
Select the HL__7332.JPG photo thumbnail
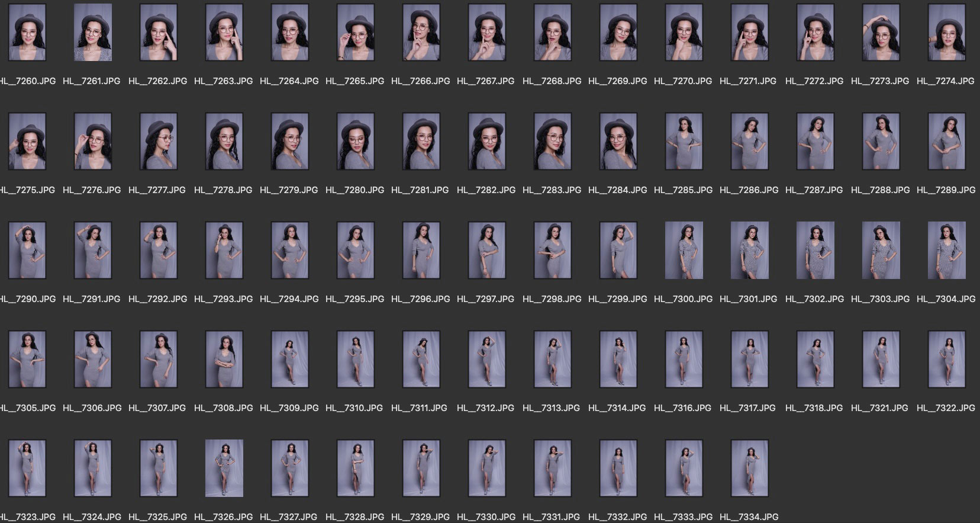(x=618, y=469)
